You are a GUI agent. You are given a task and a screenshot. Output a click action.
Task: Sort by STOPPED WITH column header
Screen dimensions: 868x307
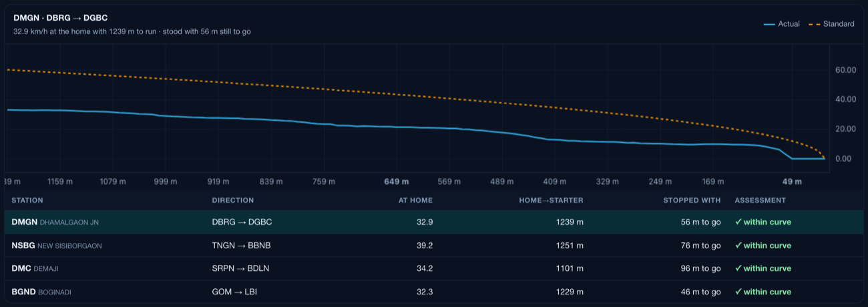point(692,200)
